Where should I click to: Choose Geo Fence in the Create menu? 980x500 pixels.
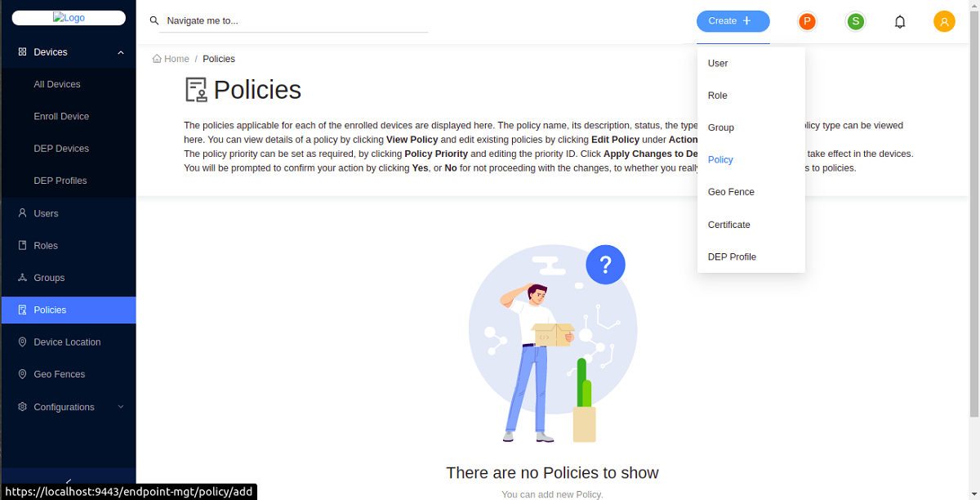[731, 192]
